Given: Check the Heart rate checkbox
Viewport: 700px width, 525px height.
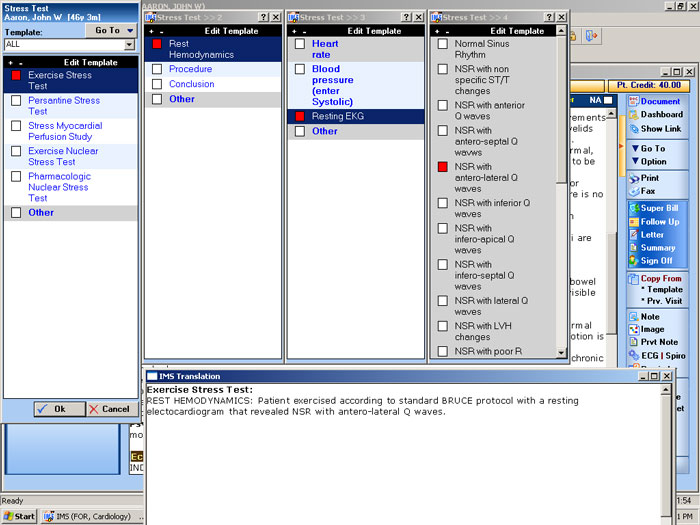Looking at the screenshot, I should pos(300,44).
